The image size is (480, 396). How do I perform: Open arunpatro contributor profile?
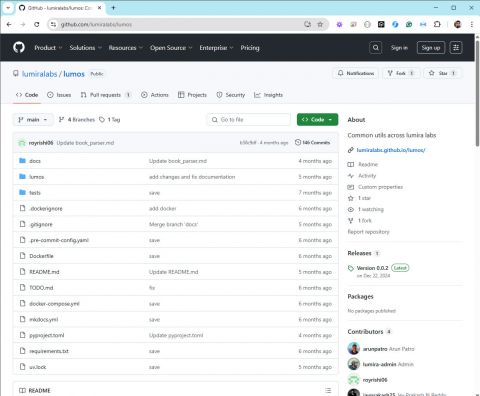click(x=375, y=349)
